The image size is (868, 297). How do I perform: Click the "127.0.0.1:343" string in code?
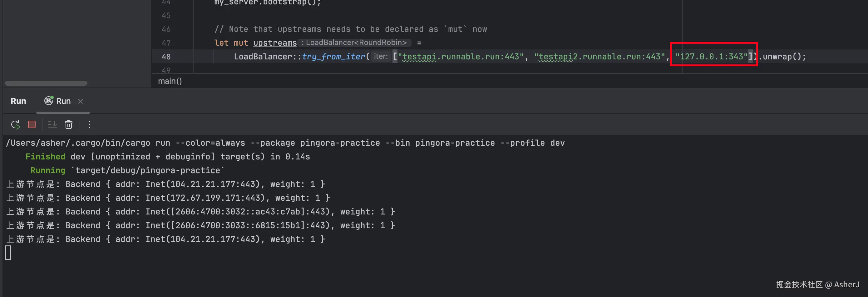(711, 56)
